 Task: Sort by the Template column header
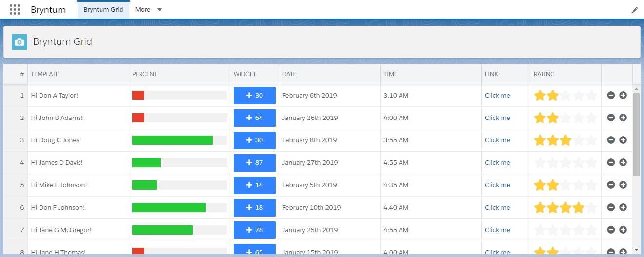coord(78,74)
